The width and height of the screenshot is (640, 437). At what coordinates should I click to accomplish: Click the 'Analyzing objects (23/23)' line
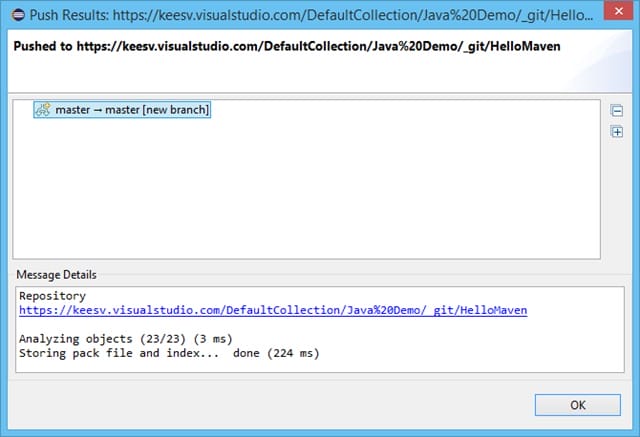click(126, 339)
